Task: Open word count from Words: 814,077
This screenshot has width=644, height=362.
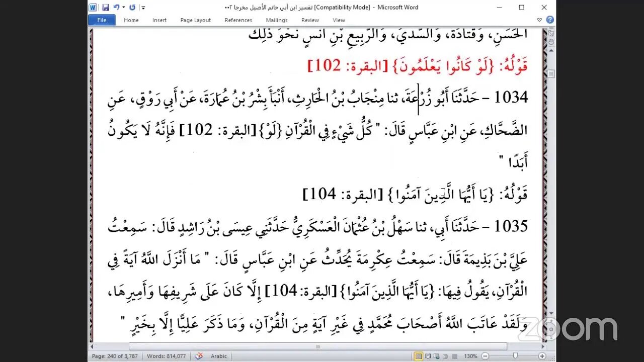Action: coord(167,356)
